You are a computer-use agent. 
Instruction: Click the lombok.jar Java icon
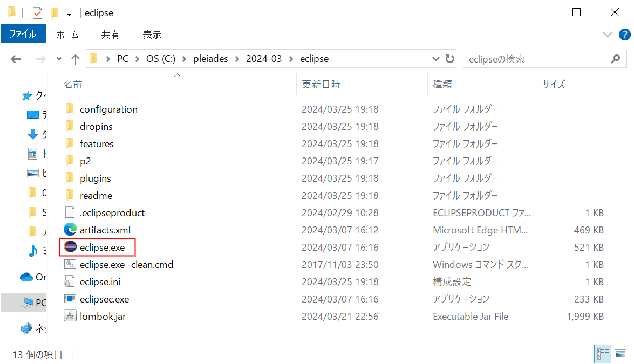(x=70, y=316)
